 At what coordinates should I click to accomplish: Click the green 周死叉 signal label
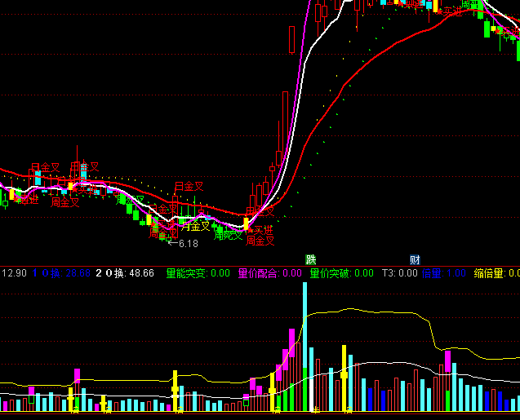pyautogui.click(x=228, y=235)
